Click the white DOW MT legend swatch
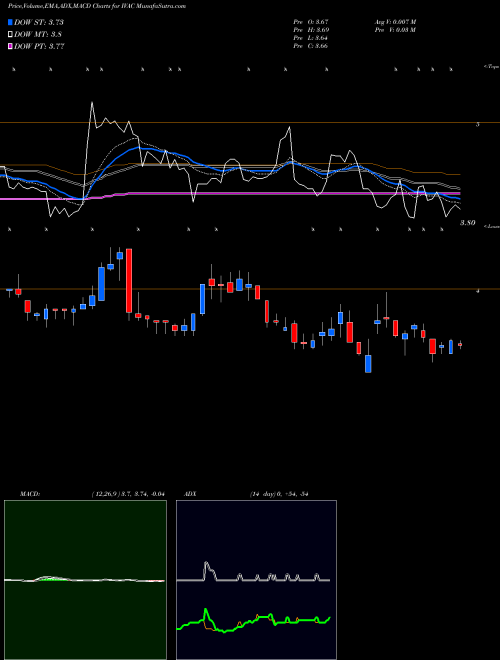This screenshot has height=660, width=500. click(x=11, y=34)
